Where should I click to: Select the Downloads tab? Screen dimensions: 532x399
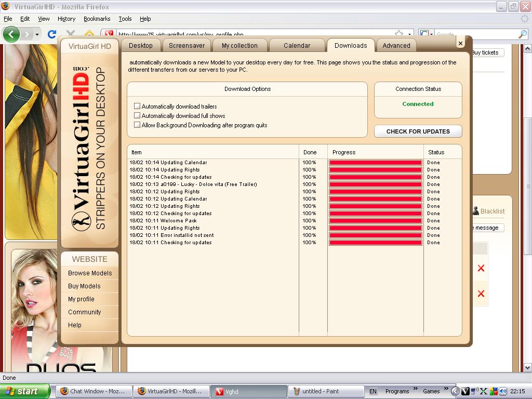351,46
